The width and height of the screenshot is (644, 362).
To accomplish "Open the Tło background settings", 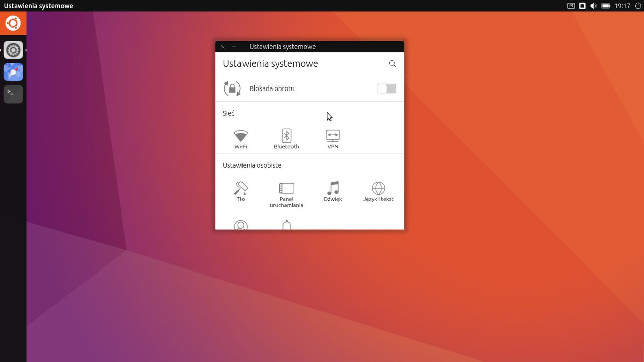I will pos(240,192).
